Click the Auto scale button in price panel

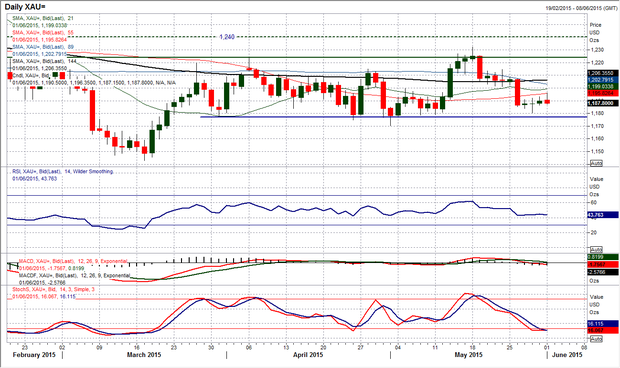click(596, 163)
